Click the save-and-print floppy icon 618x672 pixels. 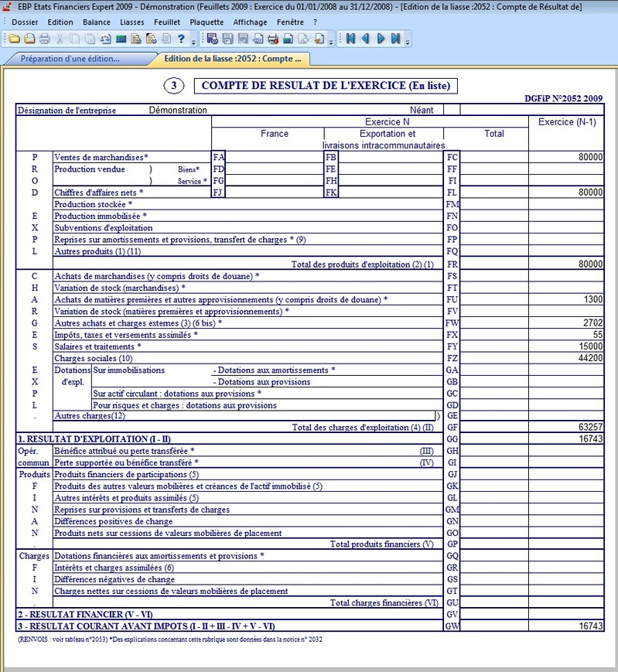pyautogui.click(x=212, y=39)
